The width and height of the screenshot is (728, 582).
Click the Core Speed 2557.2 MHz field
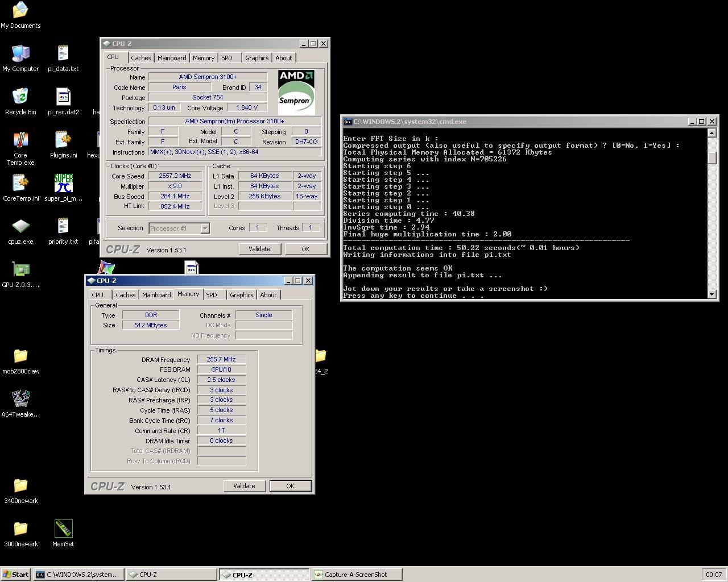pyautogui.click(x=175, y=176)
